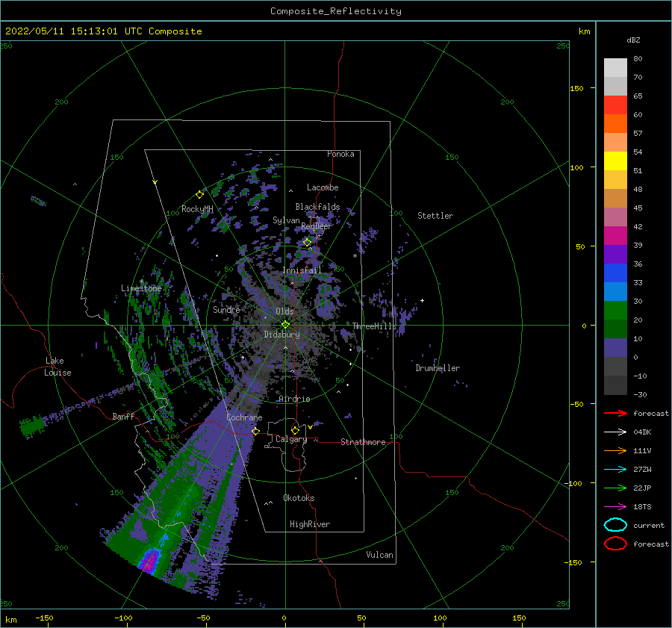Click the yellow diamond marker above Calgary
Image resolution: width=672 pixels, height=628 pixels.
295,430
